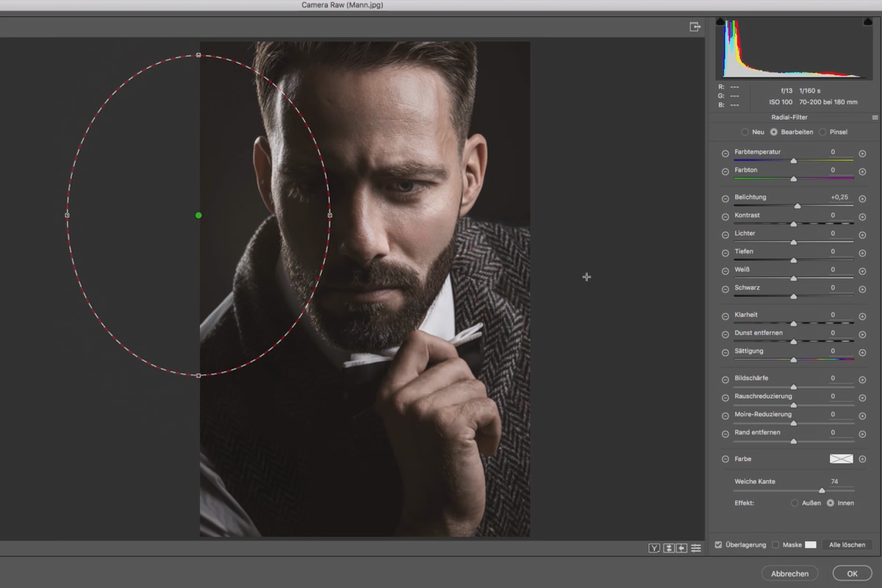Click the Alle löschen button
The height and width of the screenshot is (588, 882).
click(x=847, y=545)
